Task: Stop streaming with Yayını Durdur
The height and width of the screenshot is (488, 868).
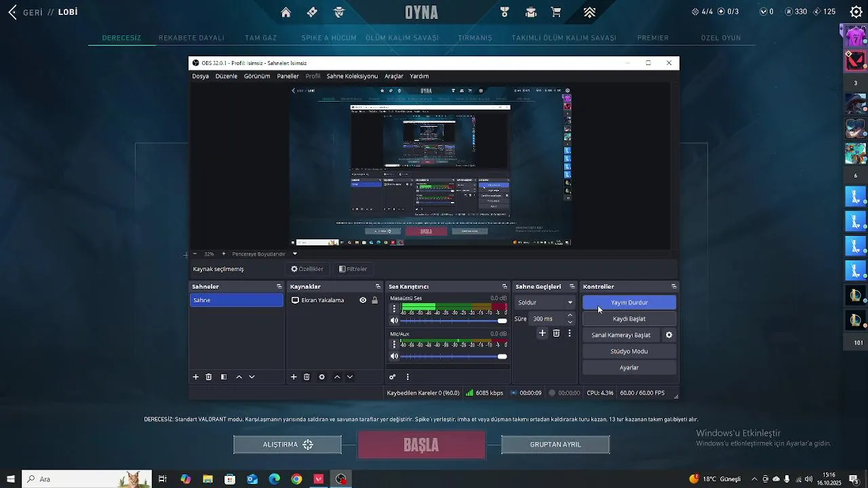Action: [629, 302]
